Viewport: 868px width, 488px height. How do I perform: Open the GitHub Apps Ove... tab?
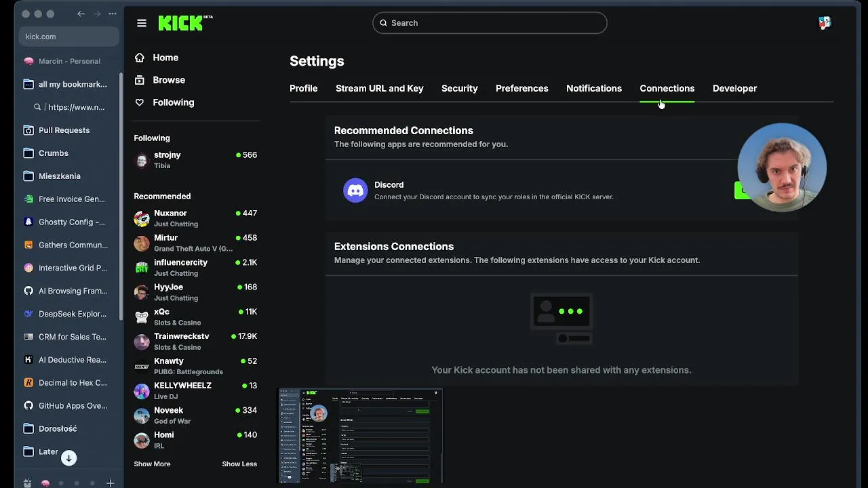point(68,406)
